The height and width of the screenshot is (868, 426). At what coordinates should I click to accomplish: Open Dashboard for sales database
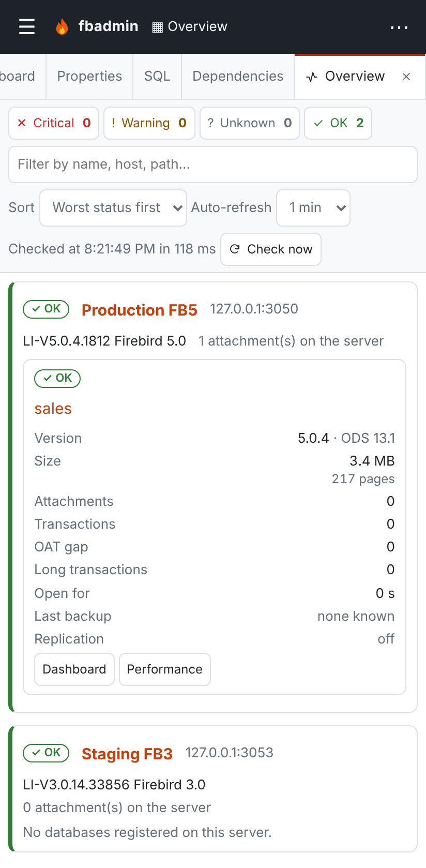coord(74,669)
